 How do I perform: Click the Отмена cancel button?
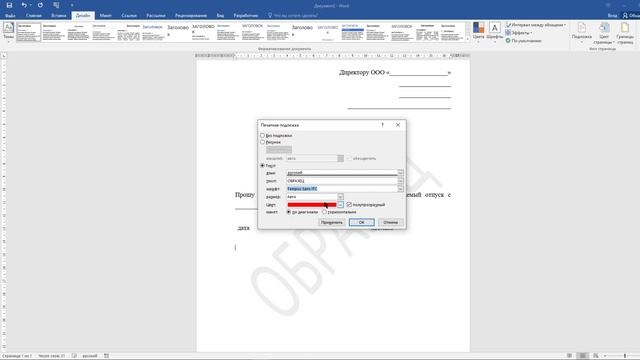[x=391, y=222]
